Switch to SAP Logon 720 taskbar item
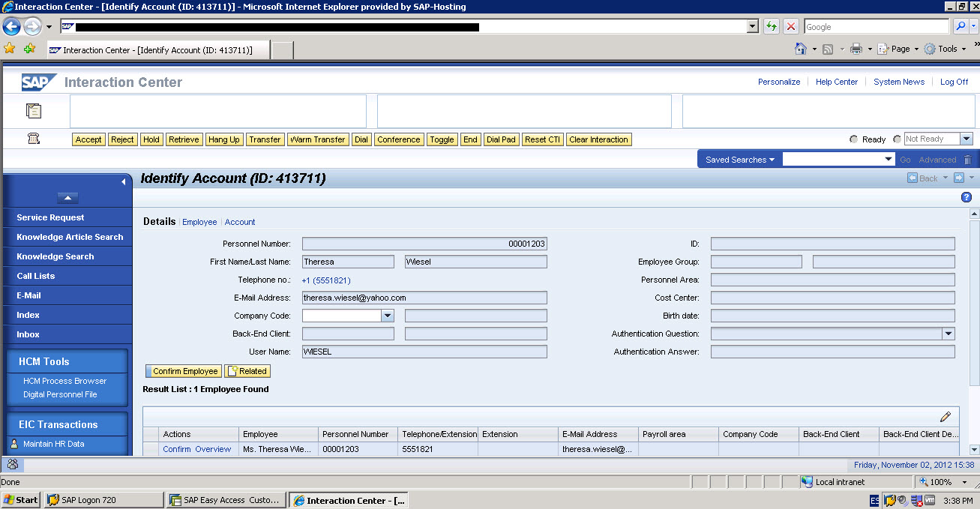This screenshot has height=509, width=980. coord(103,500)
